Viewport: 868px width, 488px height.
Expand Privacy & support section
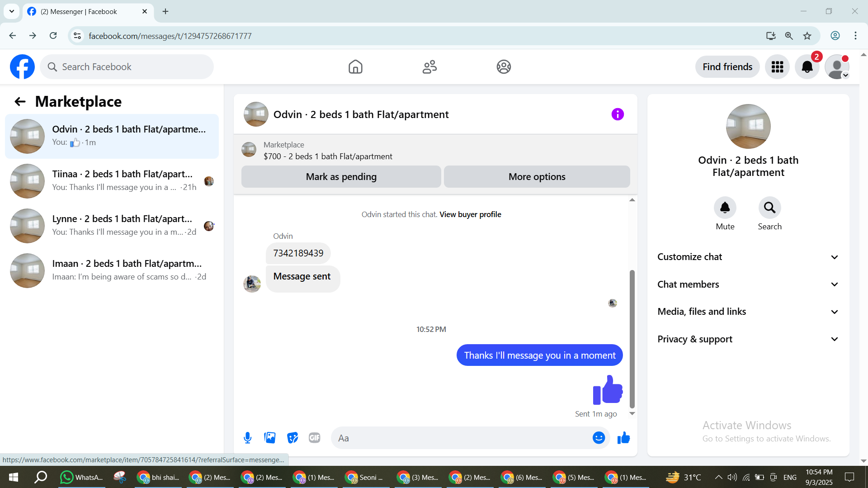[x=748, y=339]
